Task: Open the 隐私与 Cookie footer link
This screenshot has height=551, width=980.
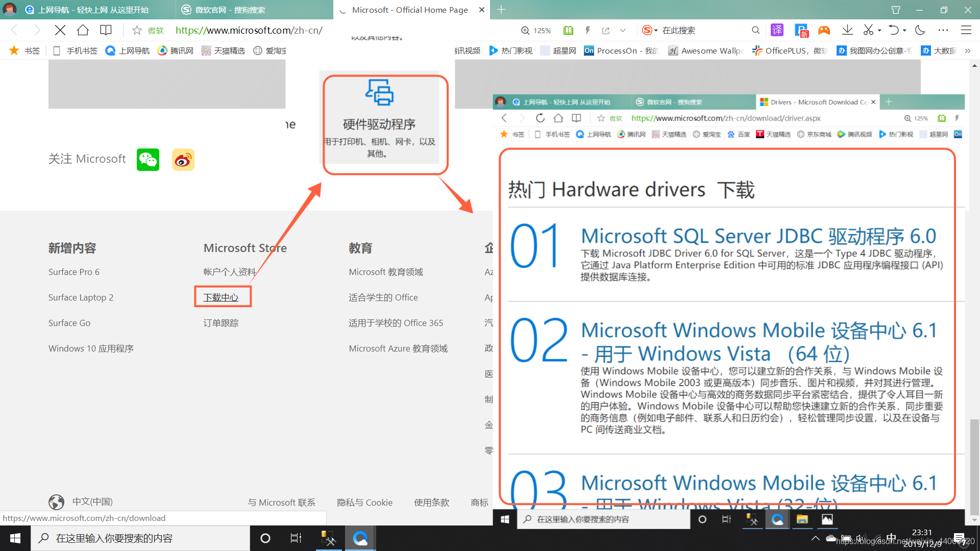Action: (365, 503)
